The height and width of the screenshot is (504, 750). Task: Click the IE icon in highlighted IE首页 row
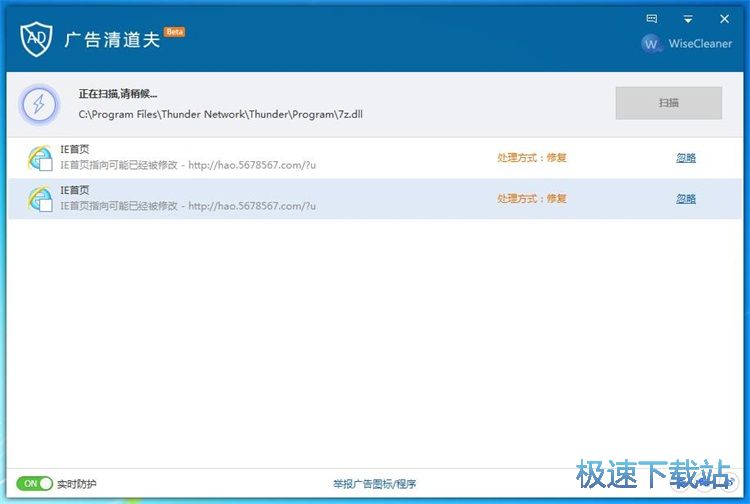(40, 199)
